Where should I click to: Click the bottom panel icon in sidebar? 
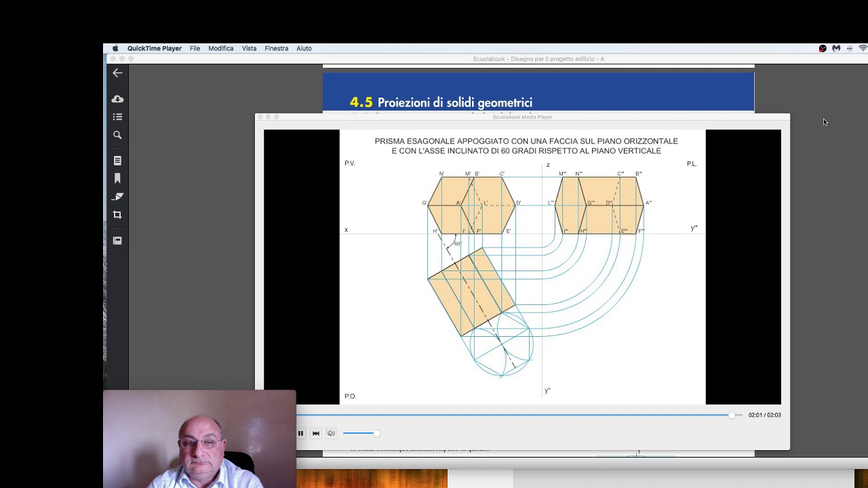coord(117,241)
